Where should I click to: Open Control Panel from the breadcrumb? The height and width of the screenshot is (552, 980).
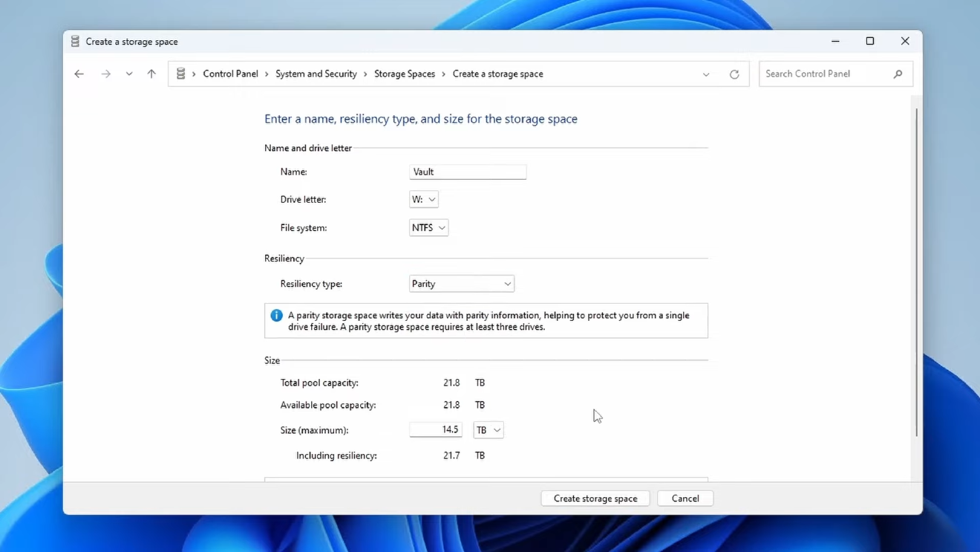(x=230, y=74)
